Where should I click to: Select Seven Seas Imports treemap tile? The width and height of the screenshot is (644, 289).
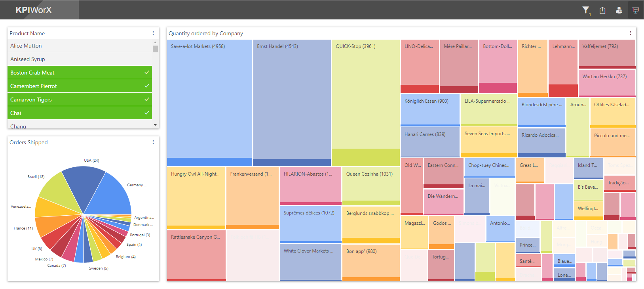coord(489,142)
